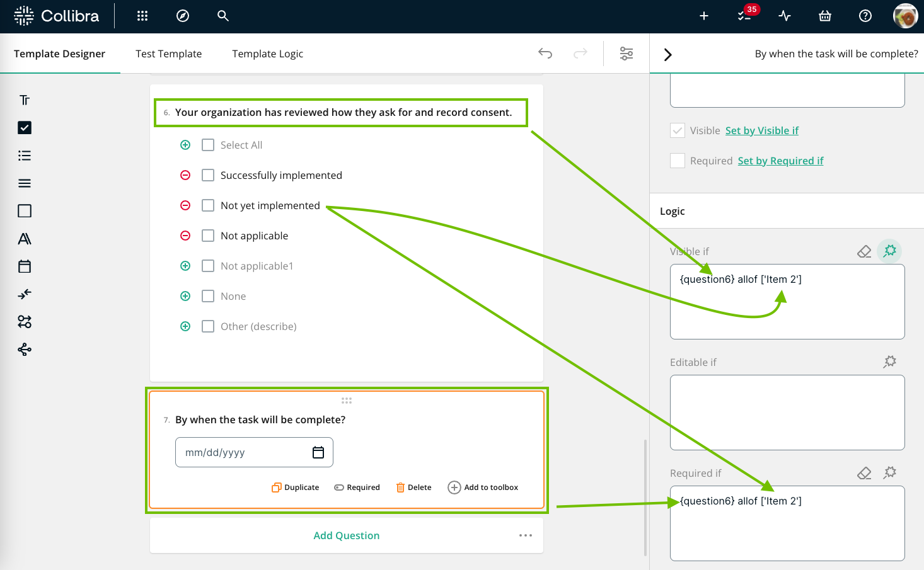This screenshot has width=924, height=570.
Task: Select the calendar date tool in toolbox
Action: click(25, 266)
